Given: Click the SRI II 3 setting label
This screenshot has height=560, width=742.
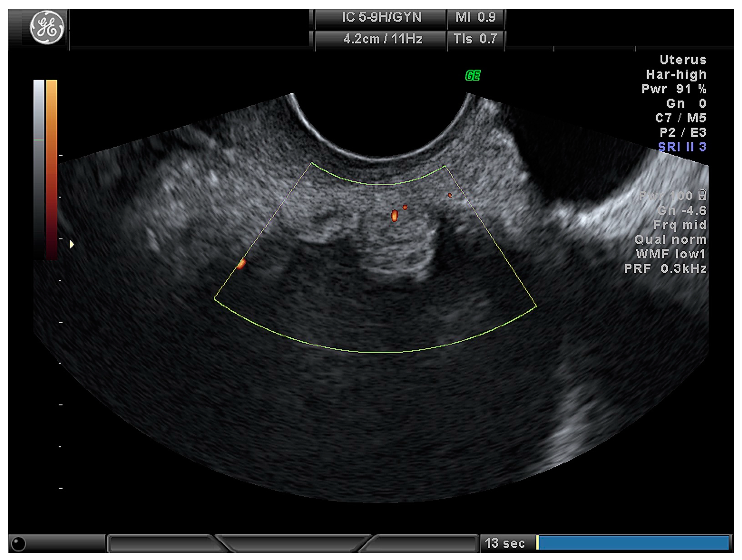Looking at the screenshot, I should pos(682,147).
